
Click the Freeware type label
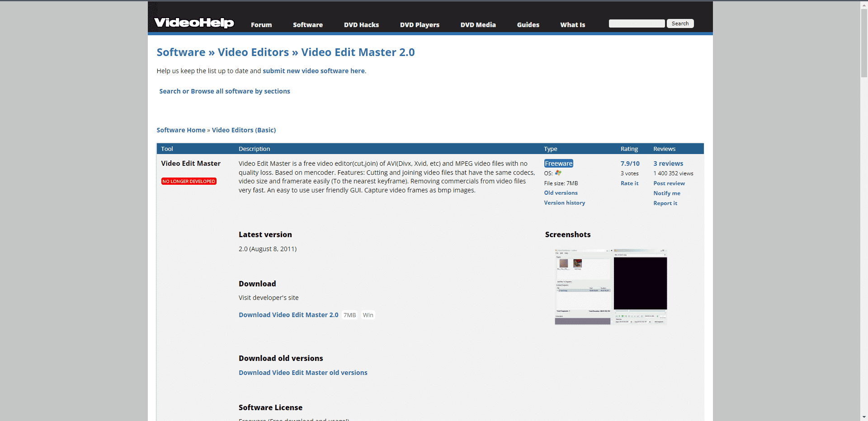pyautogui.click(x=558, y=164)
